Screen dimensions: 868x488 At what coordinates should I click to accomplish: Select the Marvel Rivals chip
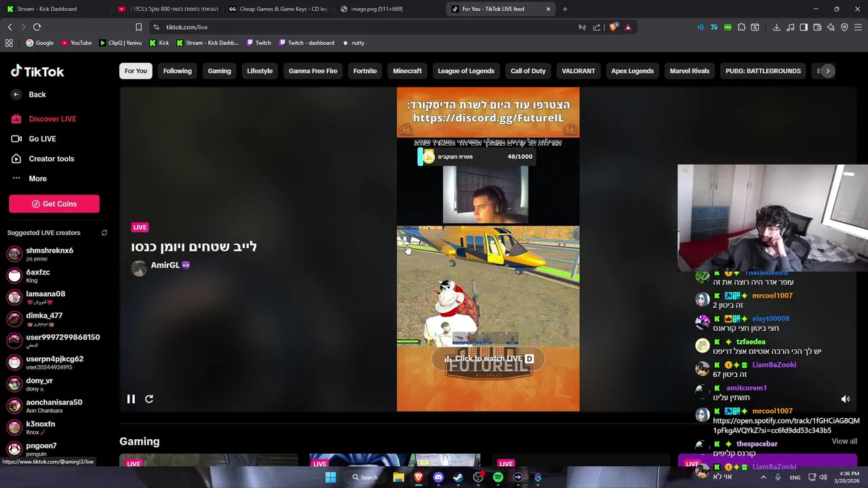tap(689, 70)
